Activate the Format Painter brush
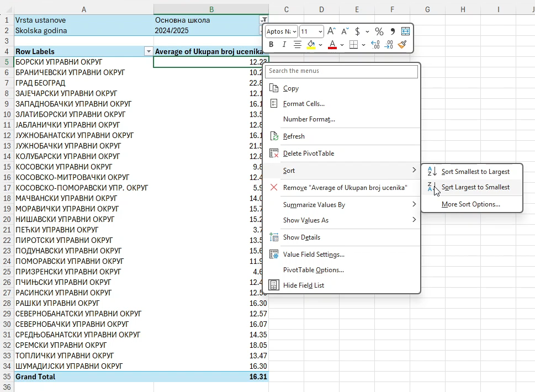The image size is (535, 392). click(x=402, y=44)
